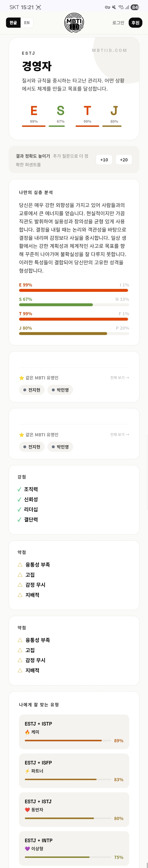Tap the battery indicator in the status bar
Viewport: 148px width, 868px height.
(x=135, y=7)
